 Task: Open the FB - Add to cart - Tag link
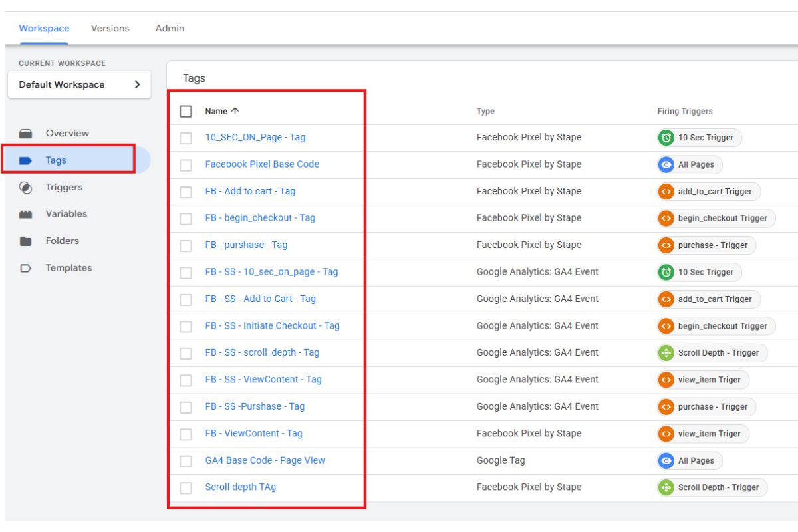[x=250, y=192]
